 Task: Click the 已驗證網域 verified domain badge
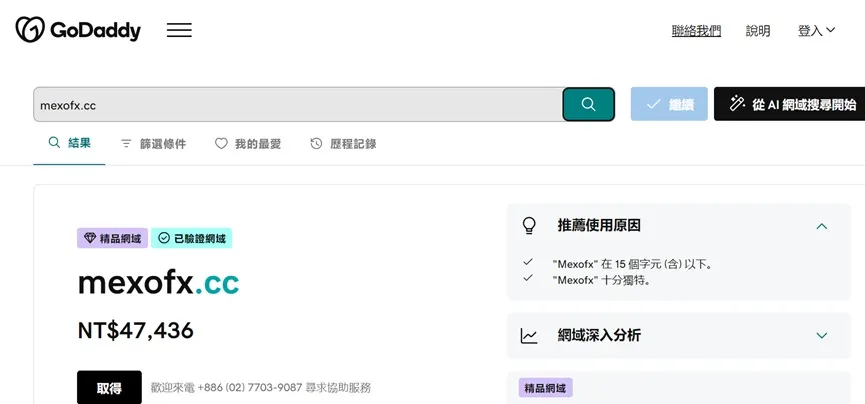(191, 238)
